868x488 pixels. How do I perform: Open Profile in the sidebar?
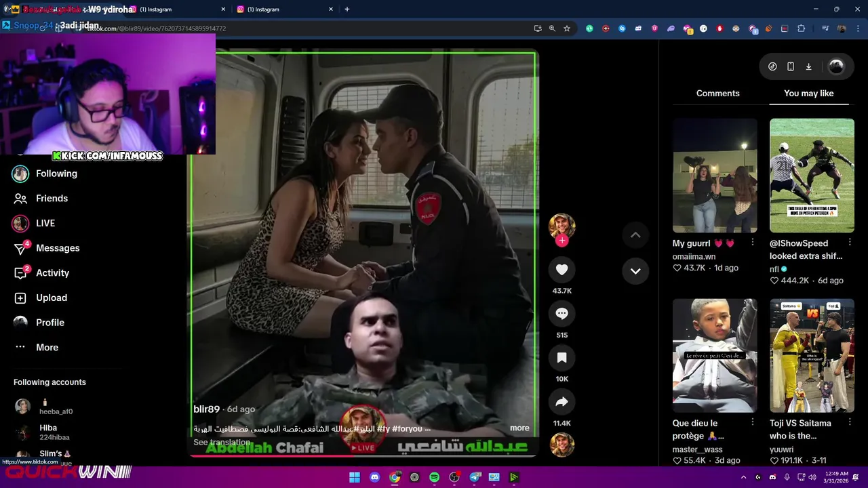pos(39,323)
